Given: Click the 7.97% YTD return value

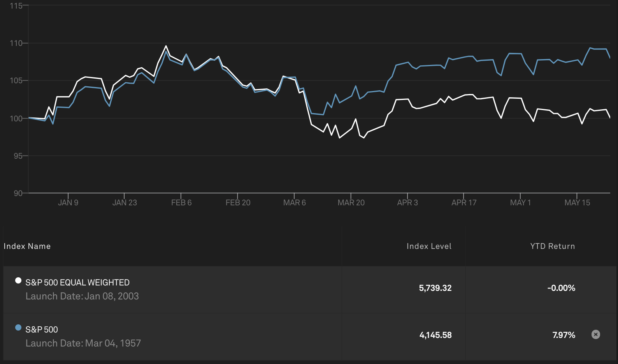Looking at the screenshot, I should tap(564, 335).
